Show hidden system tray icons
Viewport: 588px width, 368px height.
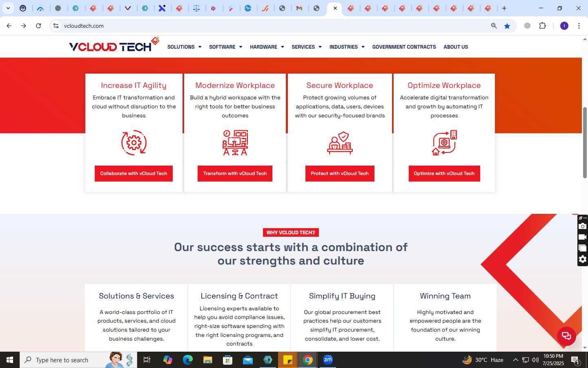515,360
